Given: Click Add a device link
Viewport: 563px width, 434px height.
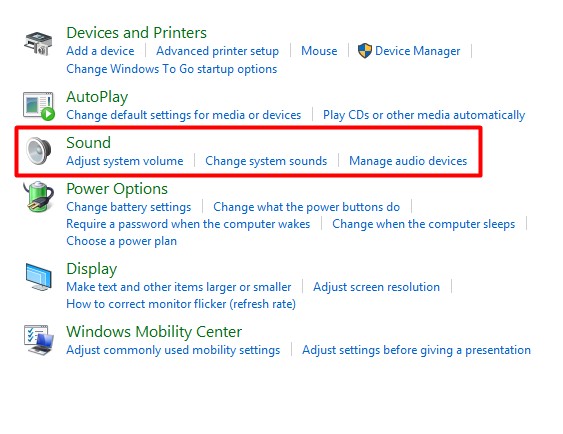Looking at the screenshot, I should (100, 51).
